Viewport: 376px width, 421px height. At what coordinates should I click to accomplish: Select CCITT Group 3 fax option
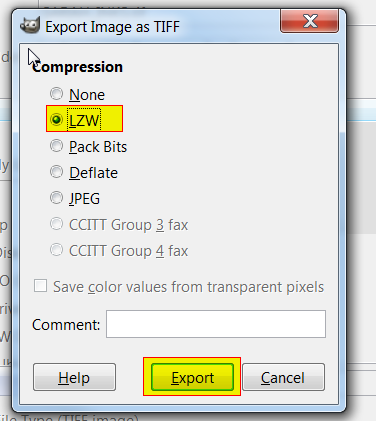tap(56, 224)
